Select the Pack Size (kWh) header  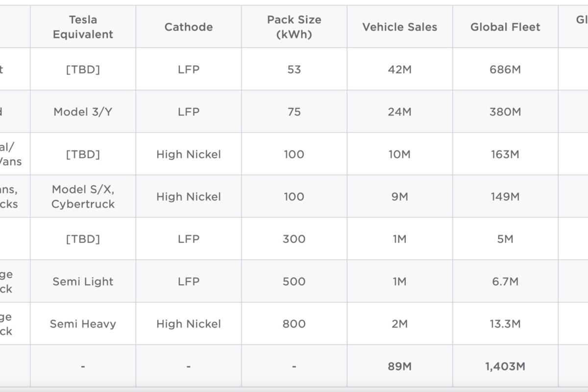[x=294, y=27]
